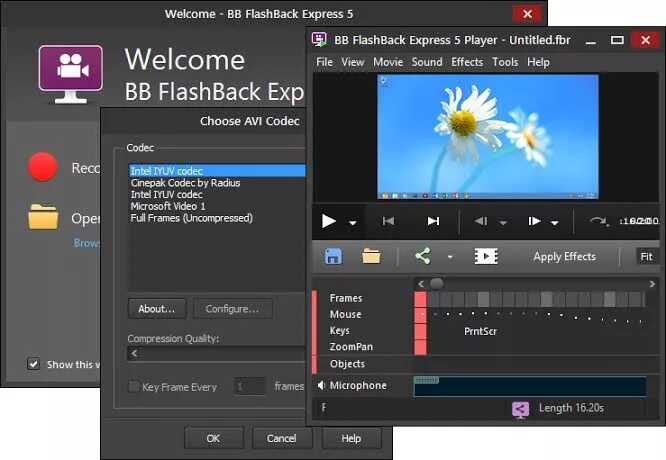Select highlighted Intel IYUV codec entry
Screen dimensions: 666x460
coord(217,171)
